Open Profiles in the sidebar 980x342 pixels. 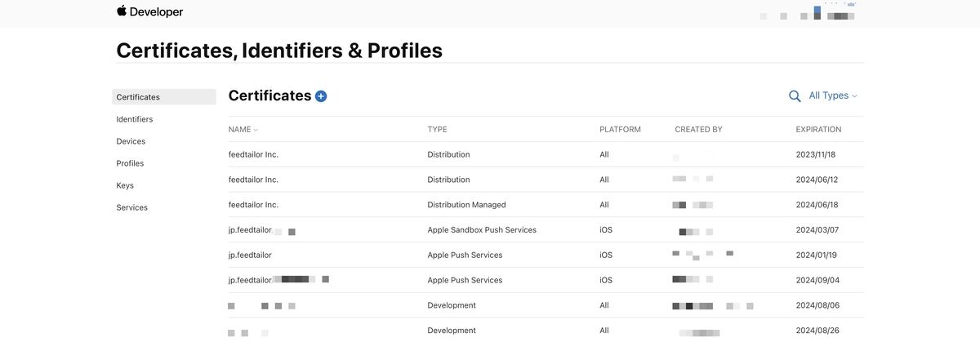coord(130,163)
